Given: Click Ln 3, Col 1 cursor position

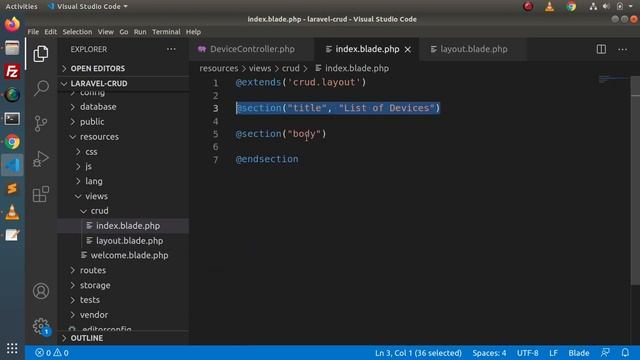Looking at the screenshot, I should (x=418, y=353).
